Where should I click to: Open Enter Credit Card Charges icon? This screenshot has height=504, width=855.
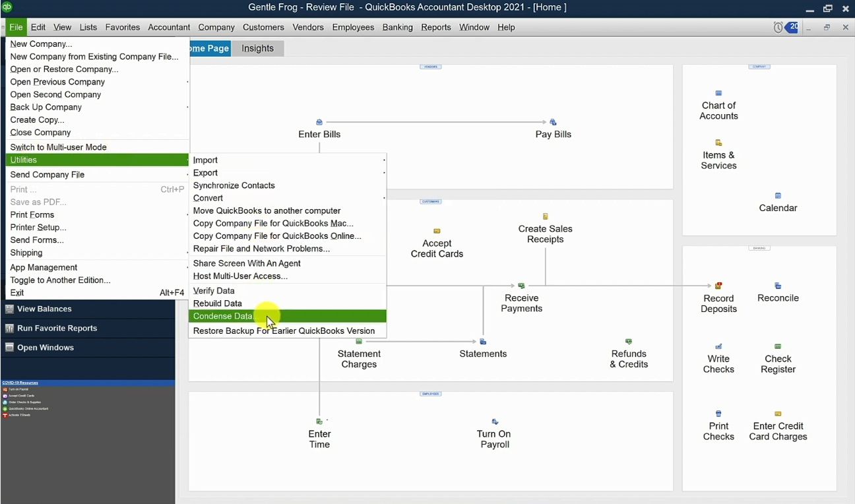point(778,414)
